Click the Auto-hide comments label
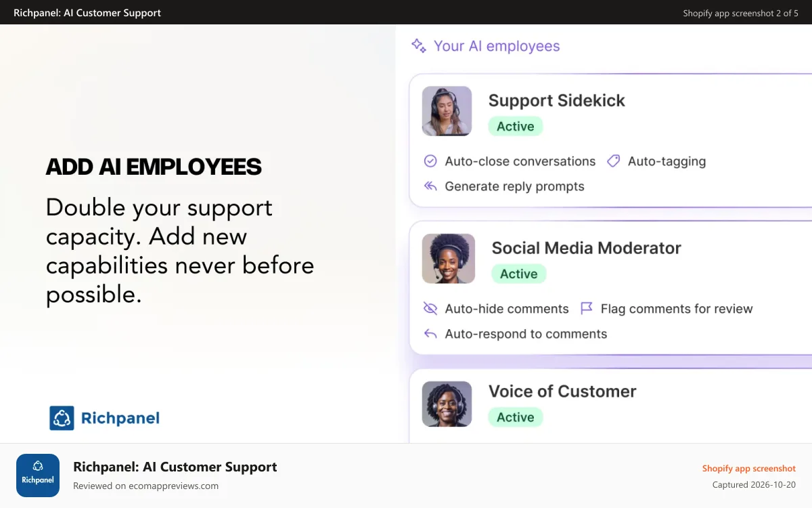The image size is (812, 508). point(507,309)
